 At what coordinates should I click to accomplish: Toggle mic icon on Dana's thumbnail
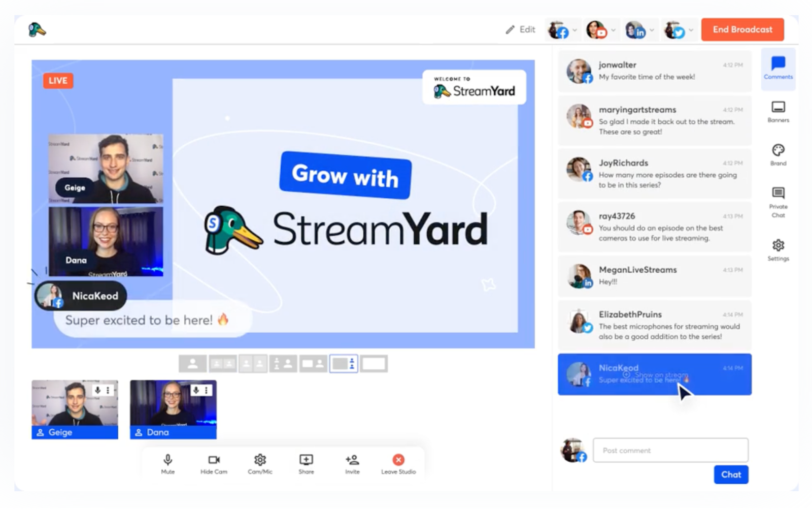point(196,390)
